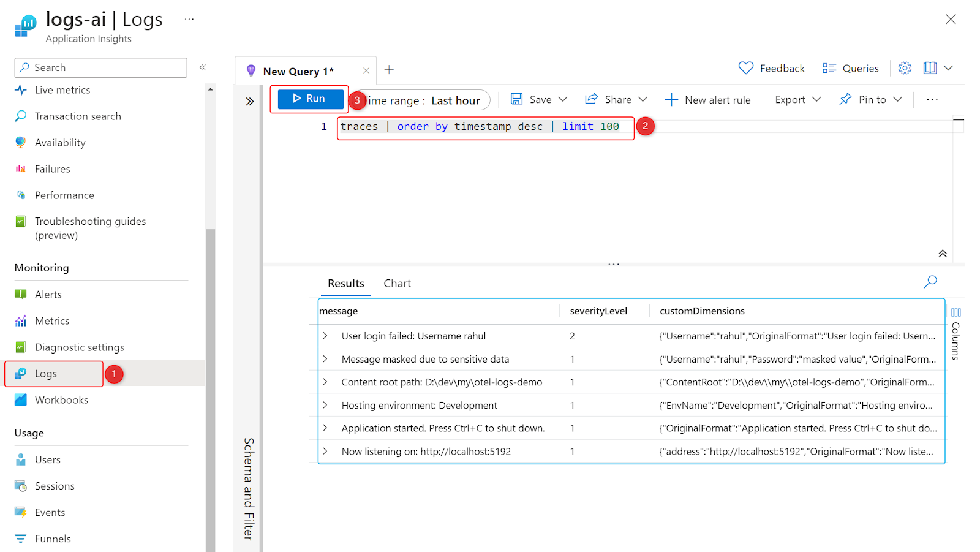The height and width of the screenshot is (552, 980).
Task: Open the Events usage page
Action: [x=50, y=513]
